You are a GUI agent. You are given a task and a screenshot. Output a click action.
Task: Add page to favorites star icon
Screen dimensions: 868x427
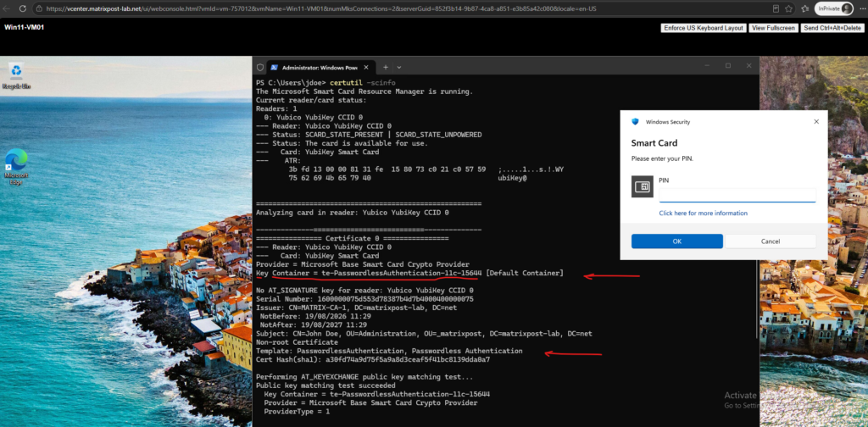click(789, 8)
